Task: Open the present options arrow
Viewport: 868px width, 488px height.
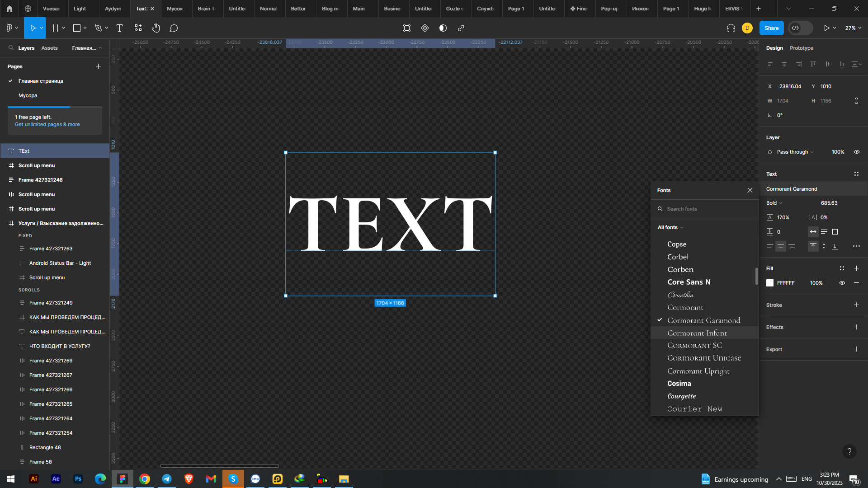Action: pyautogui.click(x=835, y=28)
